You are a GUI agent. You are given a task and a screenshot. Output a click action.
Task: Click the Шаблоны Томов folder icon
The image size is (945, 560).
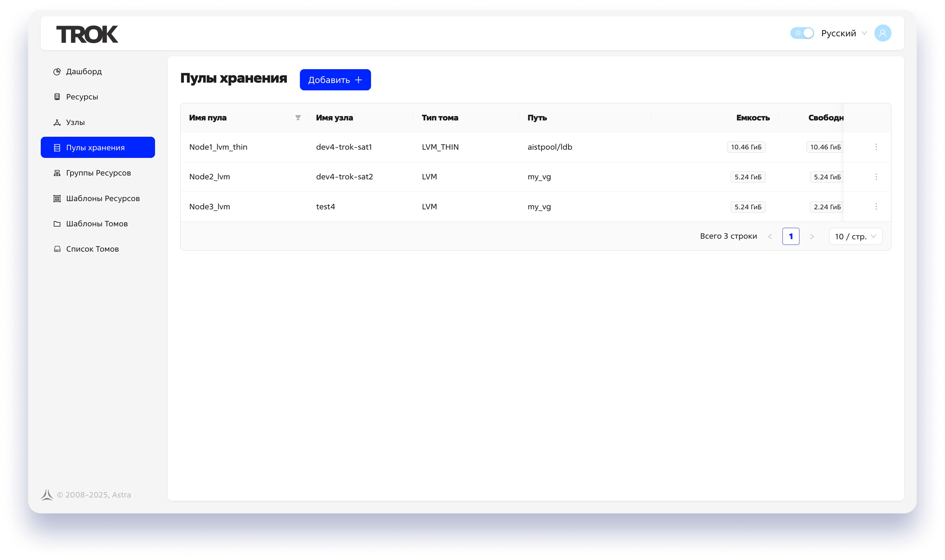(x=57, y=224)
